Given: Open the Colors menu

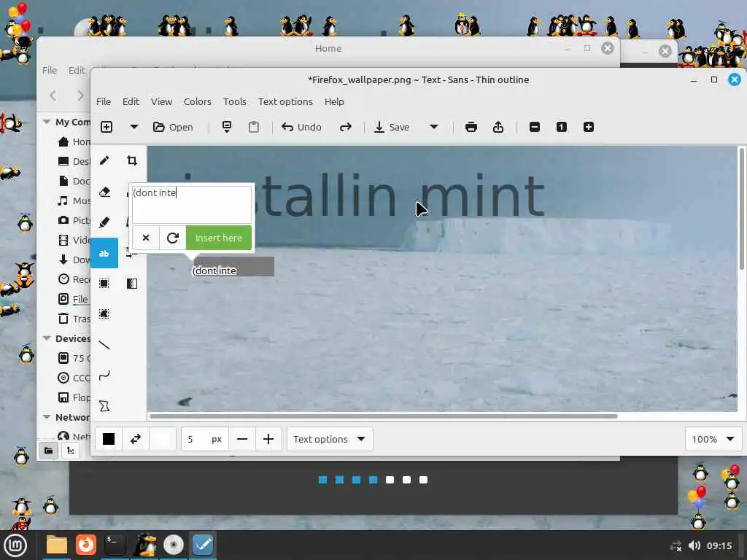Looking at the screenshot, I should point(197,102).
